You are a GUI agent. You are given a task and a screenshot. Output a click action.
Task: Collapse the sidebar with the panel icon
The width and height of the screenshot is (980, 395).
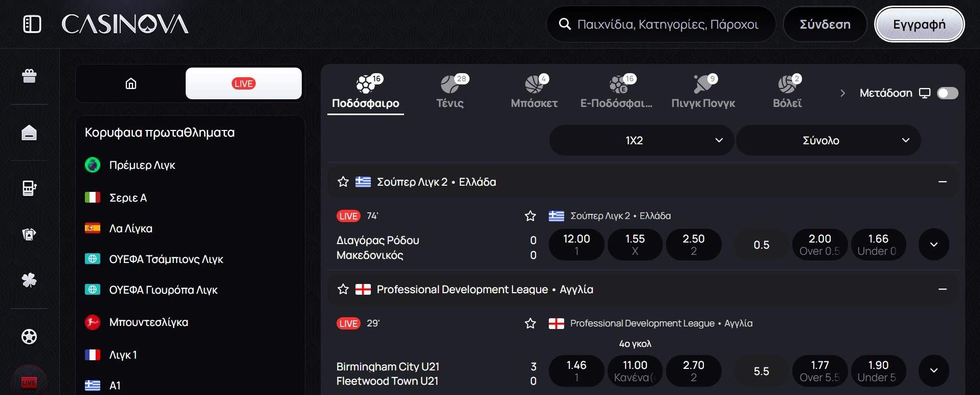31,24
